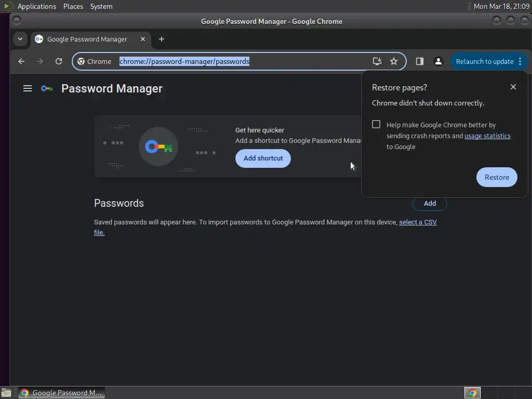Click the forward navigation arrow
Image resolution: width=532 pixels, height=399 pixels.
click(39, 61)
